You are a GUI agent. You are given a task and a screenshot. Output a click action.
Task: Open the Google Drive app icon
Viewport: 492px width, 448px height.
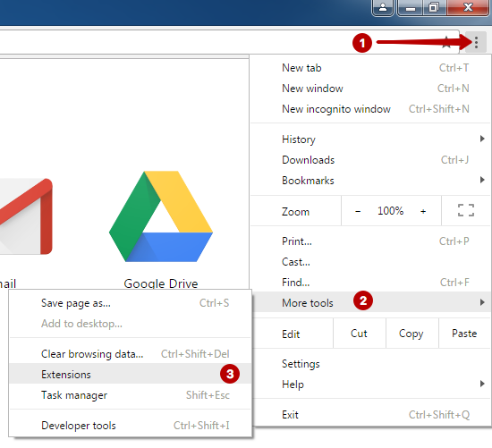click(x=161, y=216)
